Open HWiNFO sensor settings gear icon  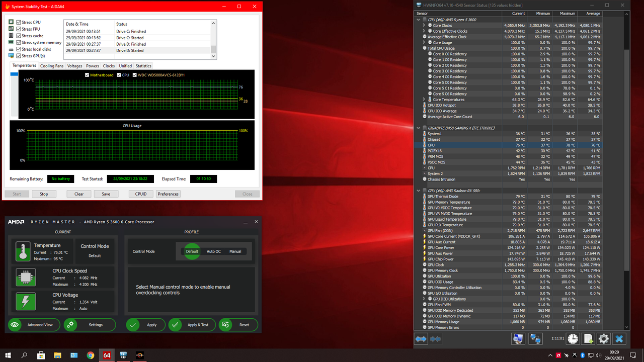(604, 339)
